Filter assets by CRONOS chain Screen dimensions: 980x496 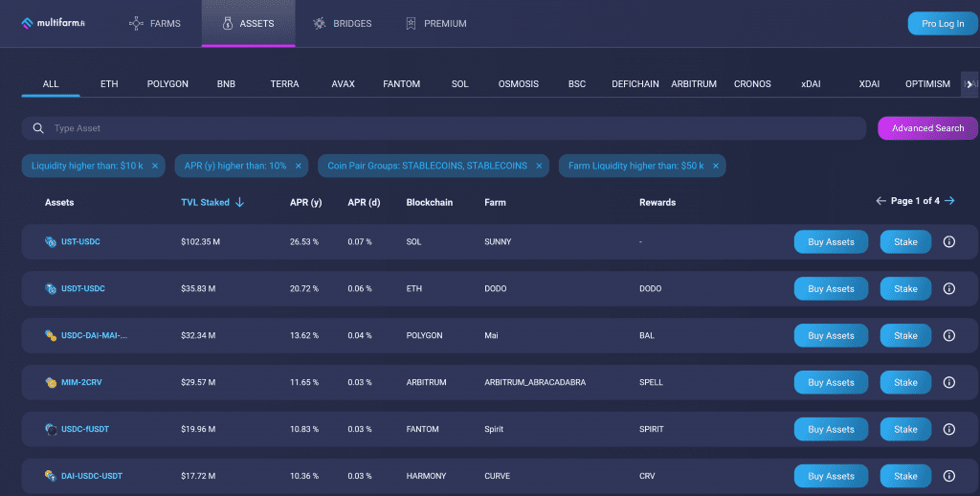(x=752, y=84)
